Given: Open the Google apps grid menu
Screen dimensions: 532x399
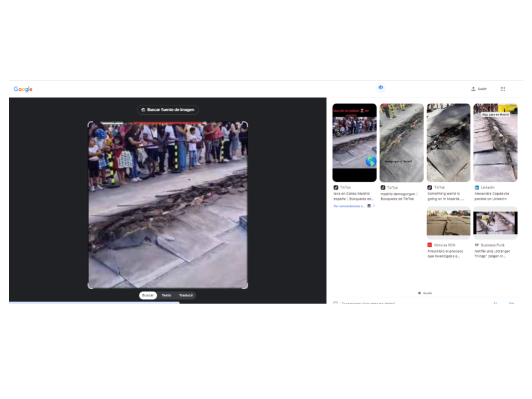Looking at the screenshot, I should coord(503,89).
